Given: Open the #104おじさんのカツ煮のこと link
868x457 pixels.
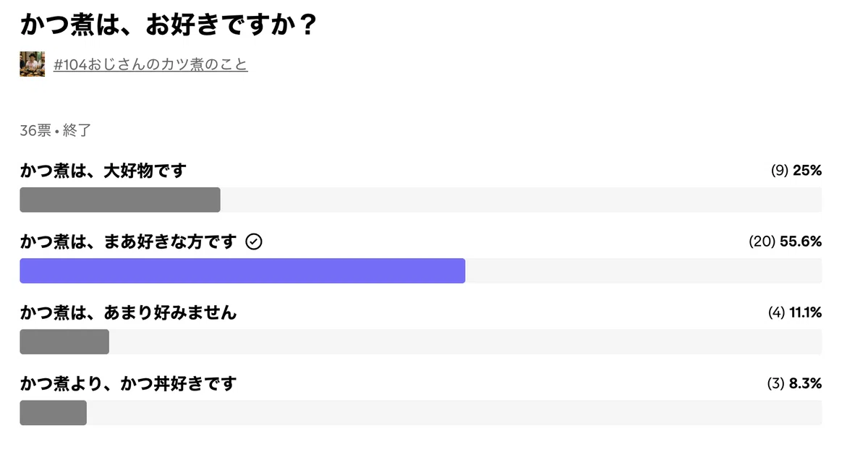Looking at the screenshot, I should coord(150,64).
